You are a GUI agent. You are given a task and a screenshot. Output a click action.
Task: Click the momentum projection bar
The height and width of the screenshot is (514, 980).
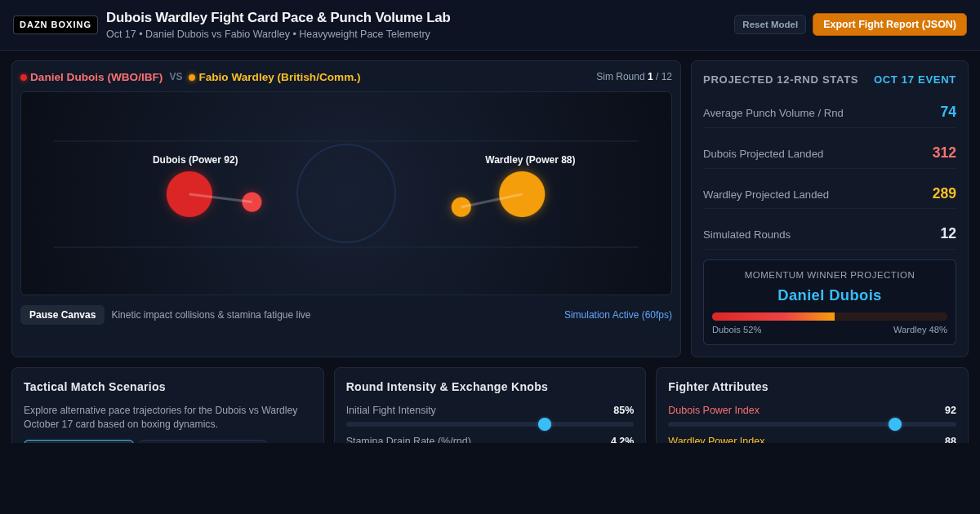tap(830, 317)
